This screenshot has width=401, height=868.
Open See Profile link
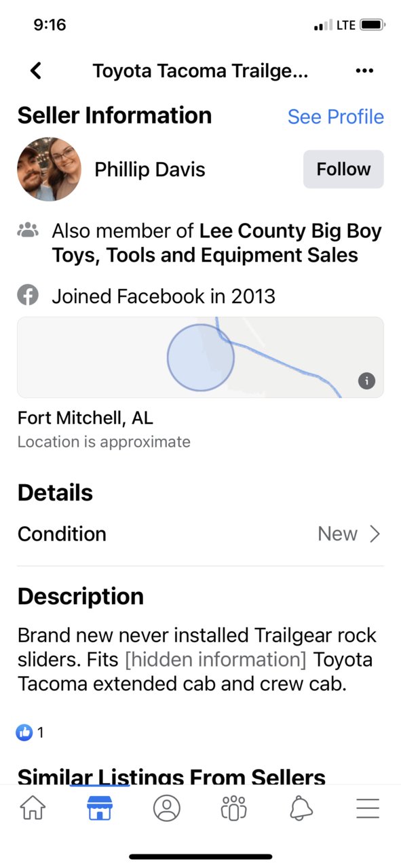(x=336, y=117)
